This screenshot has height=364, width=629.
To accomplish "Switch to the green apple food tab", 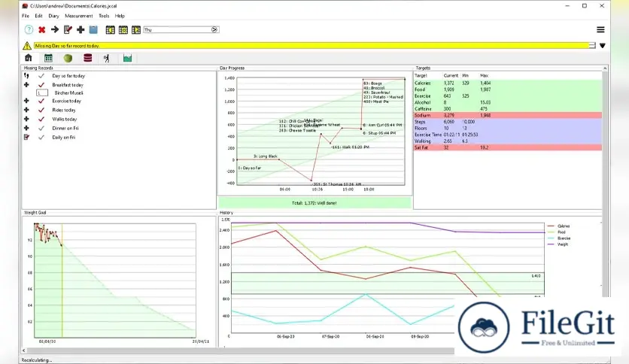I will coord(68,58).
